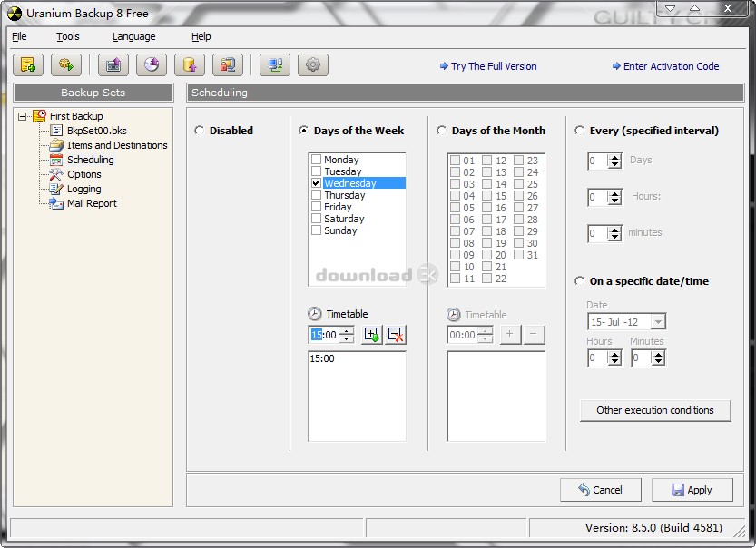Click the specific date Minutes spinner arrows
The height and width of the screenshot is (548, 756).
click(x=658, y=357)
